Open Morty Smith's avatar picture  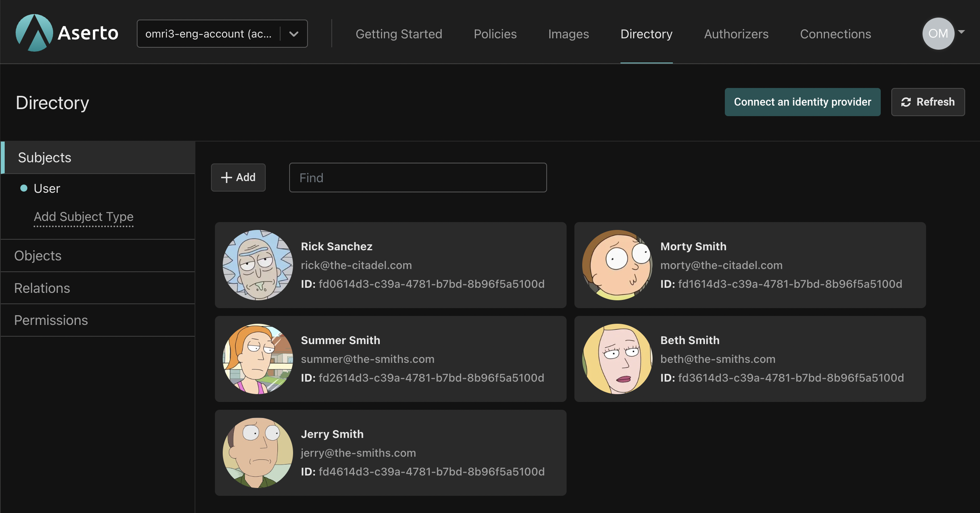tap(617, 265)
